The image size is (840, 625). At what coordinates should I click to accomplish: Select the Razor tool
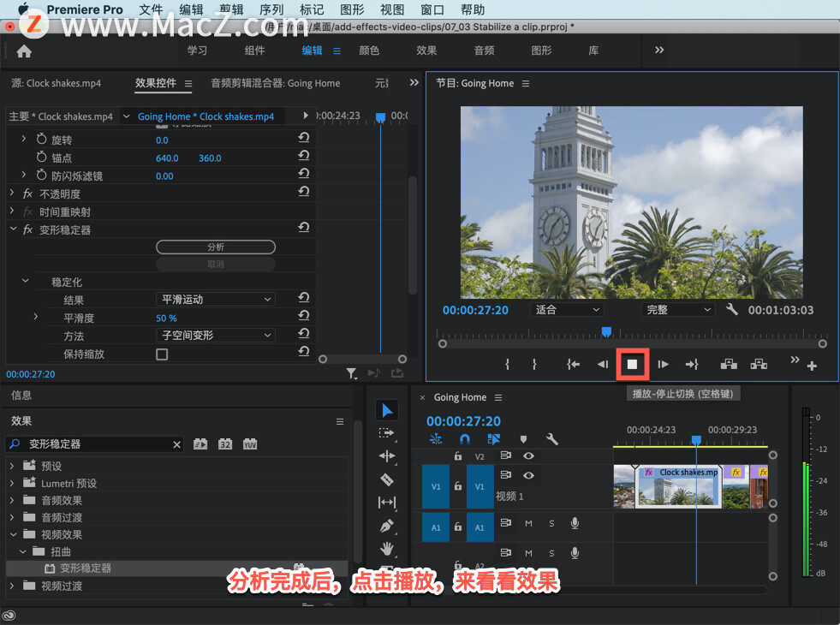386,479
